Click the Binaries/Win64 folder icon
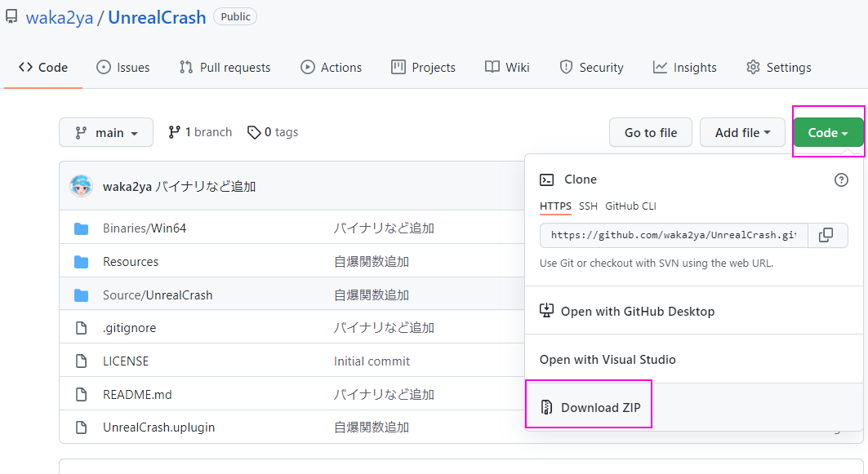 pos(81,228)
